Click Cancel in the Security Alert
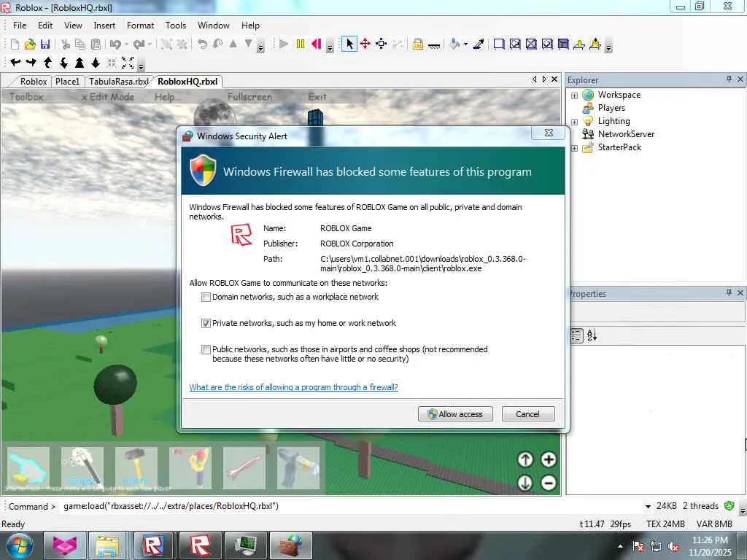This screenshot has height=560, width=747. (528, 414)
